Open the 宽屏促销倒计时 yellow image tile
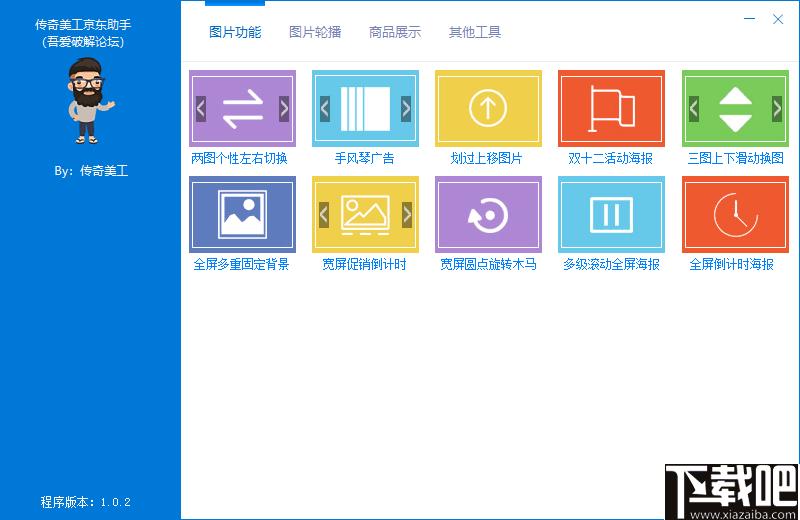800x520 pixels. tap(365, 214)
